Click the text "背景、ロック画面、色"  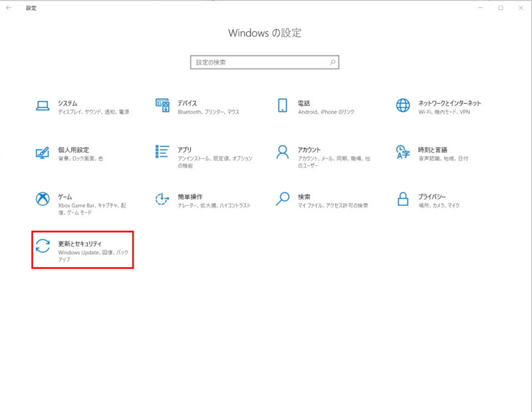[x=80, y=158]
